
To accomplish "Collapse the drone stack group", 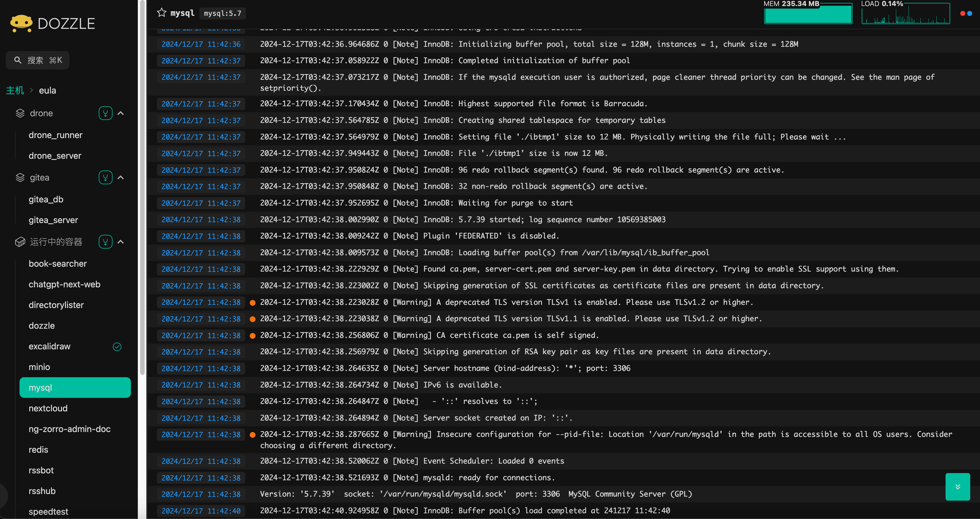I will click(x=121, y=113).
